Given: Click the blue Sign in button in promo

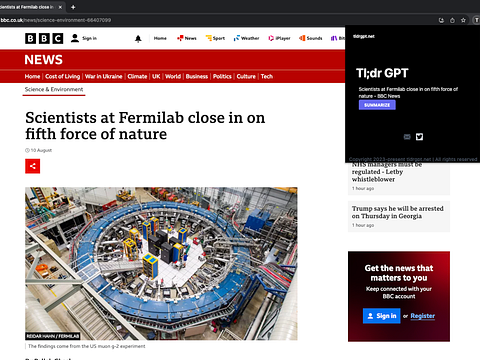Looking at the screenshot, I should point(381,316).
